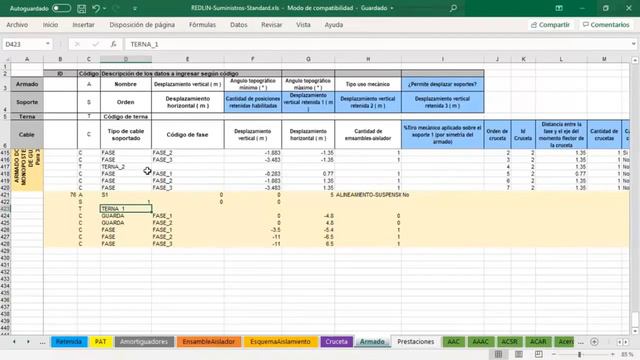Select column I header
The width and height of the screenshot is (640, 360).
[442, 59]
